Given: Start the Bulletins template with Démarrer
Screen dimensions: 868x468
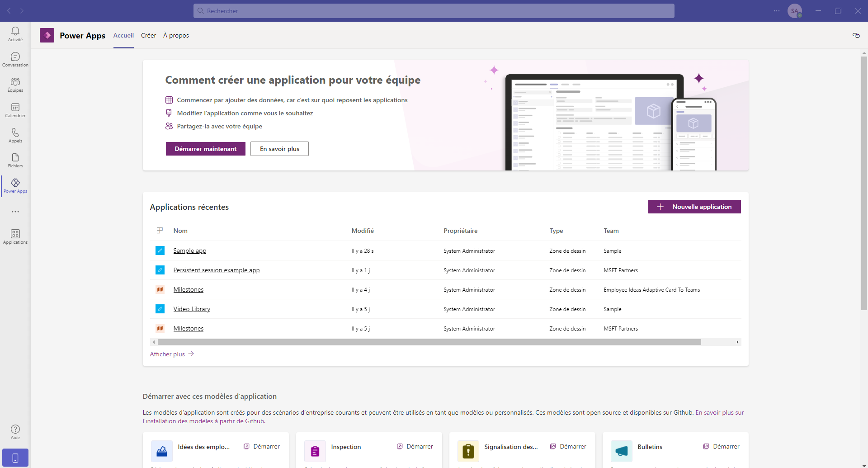Looking at the screenshot, I should 722,446.
